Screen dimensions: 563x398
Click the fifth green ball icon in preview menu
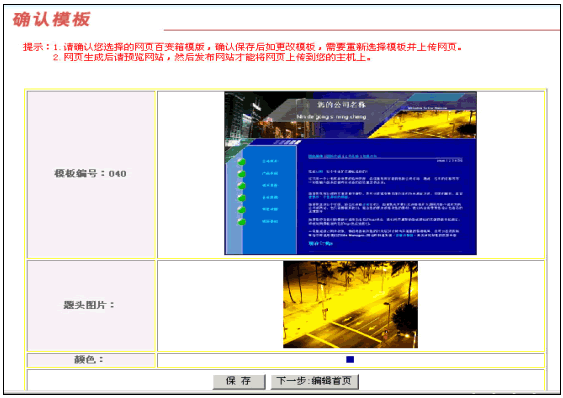pyautogui.click(x=241, y=209)
